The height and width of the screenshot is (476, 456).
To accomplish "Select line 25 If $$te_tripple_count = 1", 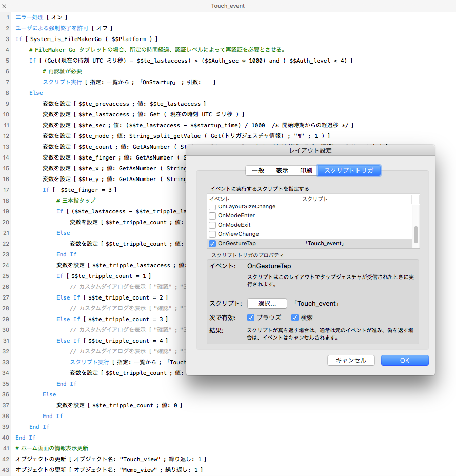I will click(x=104, y=276).
